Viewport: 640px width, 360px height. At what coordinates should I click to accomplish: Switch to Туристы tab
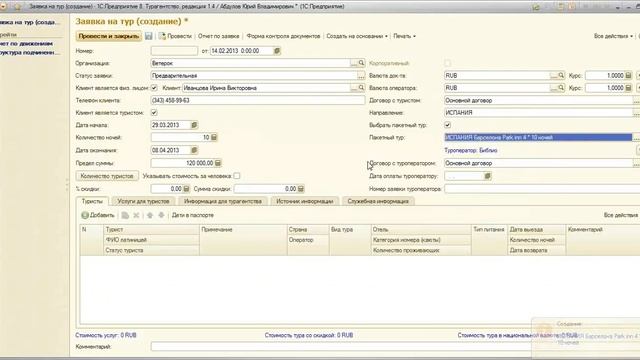click(92, 201)
